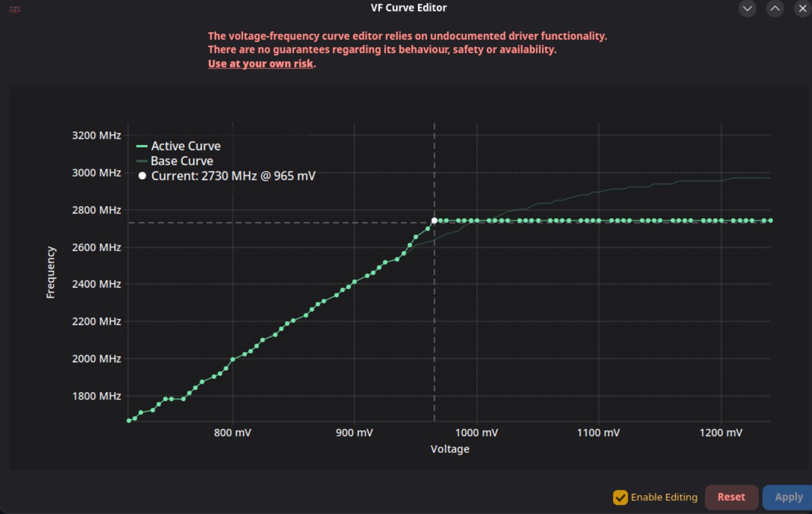Image resolution: width=812 pixels, height=514 pixels.
Task: Click the Reset button
Action: (731, 497)
